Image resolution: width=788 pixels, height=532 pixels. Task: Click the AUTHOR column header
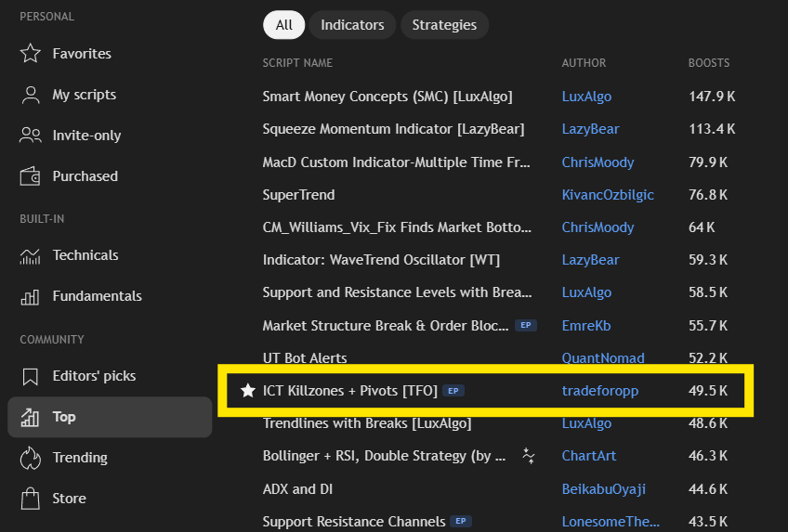pos(584,63)
